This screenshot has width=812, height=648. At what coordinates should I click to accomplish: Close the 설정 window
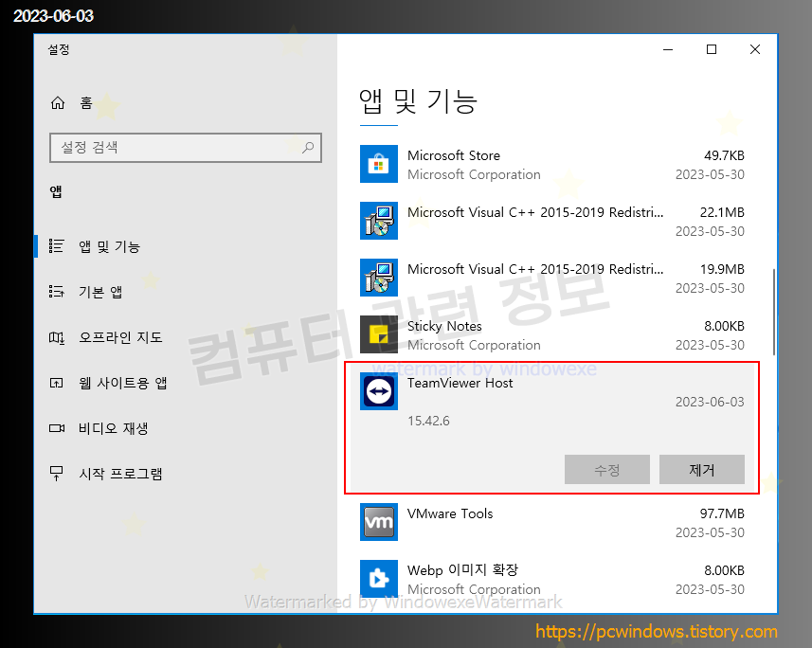point(755,49)
